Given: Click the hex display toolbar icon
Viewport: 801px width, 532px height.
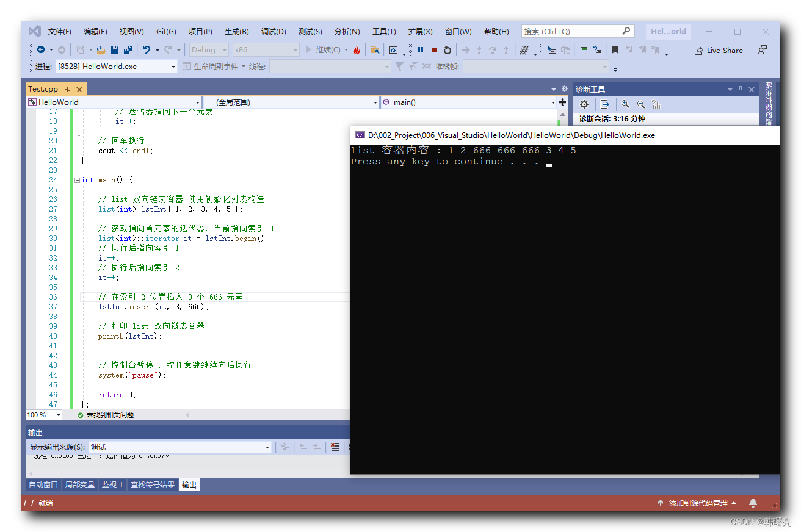Looking at the screenshot, I should (524, 50).
